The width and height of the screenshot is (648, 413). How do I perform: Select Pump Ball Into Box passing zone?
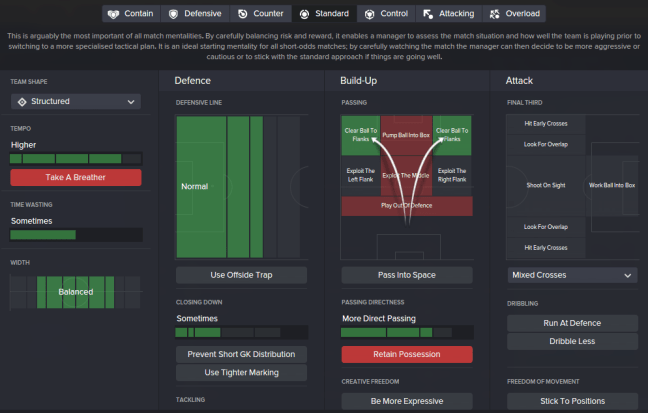[x=406, y=134]
